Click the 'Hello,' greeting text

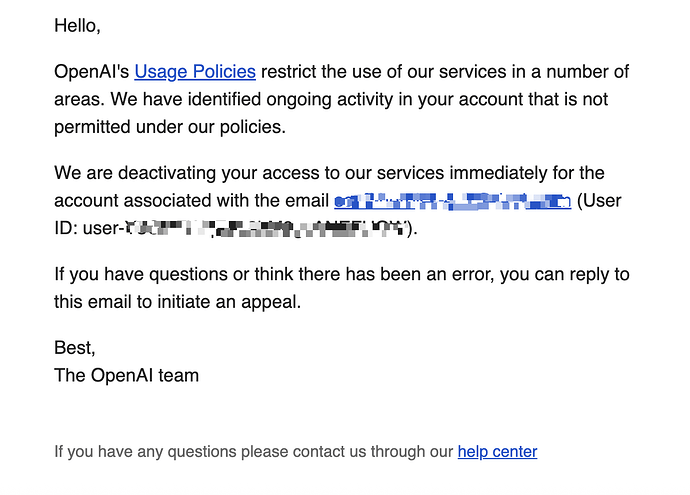pyautogui.click(x=77, y=26)
